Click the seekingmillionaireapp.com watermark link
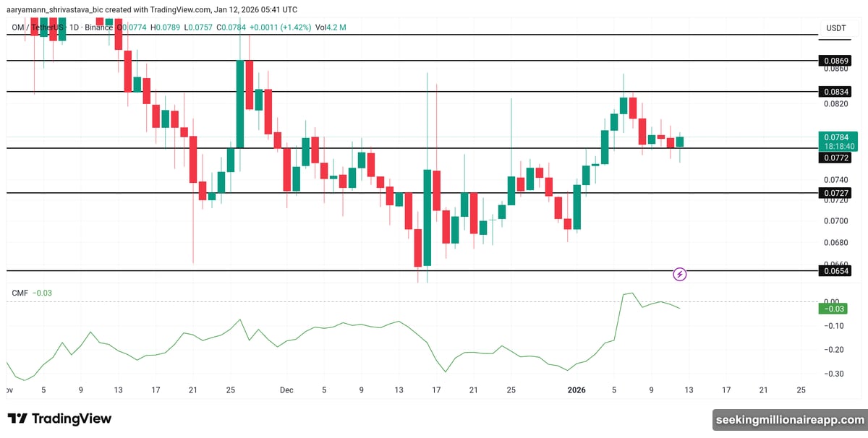Screen dimensions: 868x438 pyautogui.click(x=788, y=418)
